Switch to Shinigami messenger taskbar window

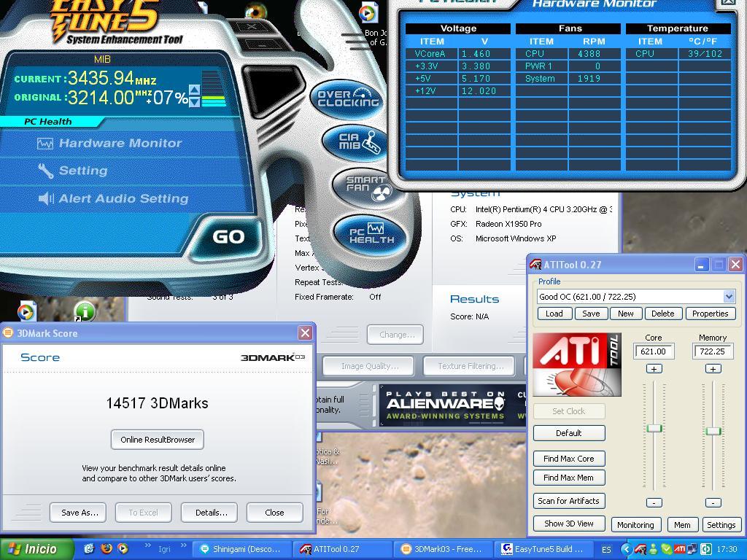(241, 549)
